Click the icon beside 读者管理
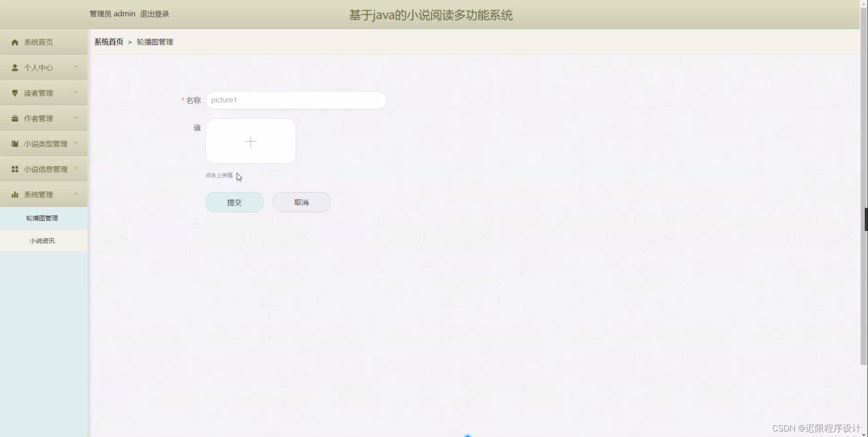The height and width of the screenshot is (437, 868). pyautogui.click(x=15, y=93)
